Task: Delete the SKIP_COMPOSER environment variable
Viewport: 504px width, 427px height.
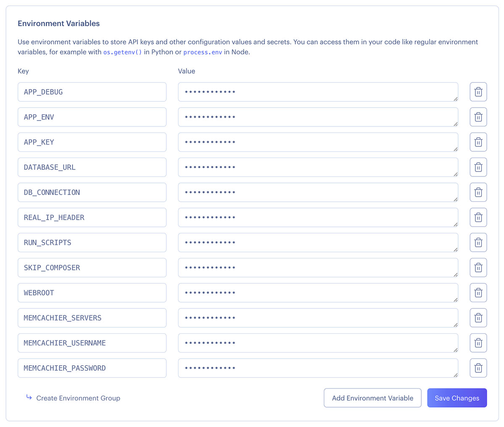Action: [x=478, y=267]
